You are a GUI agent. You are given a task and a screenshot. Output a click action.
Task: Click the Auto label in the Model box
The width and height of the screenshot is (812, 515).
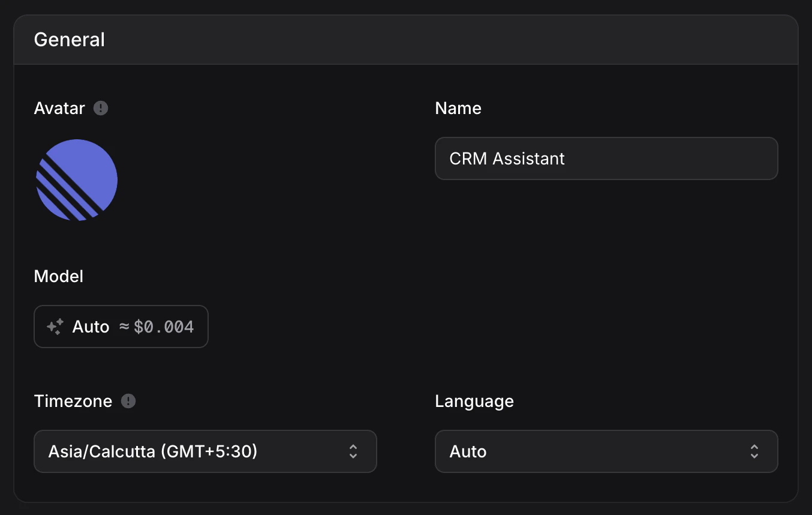[x=91, y=326]
